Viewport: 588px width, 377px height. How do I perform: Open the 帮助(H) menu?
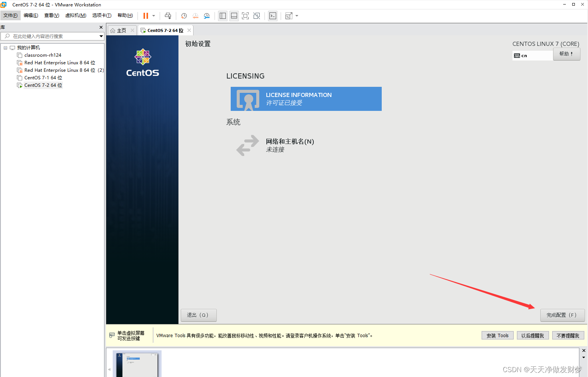(125, 15)
